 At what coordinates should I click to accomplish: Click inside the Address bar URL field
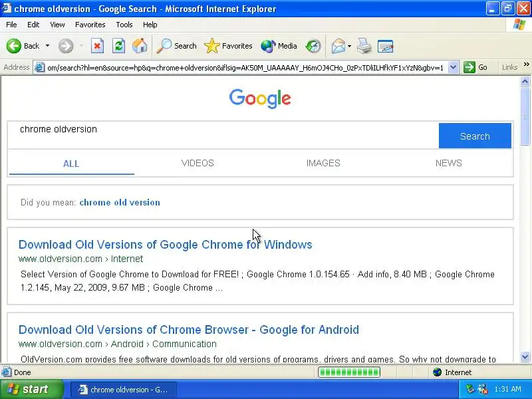pyautogui.click(x=245, y=68)
